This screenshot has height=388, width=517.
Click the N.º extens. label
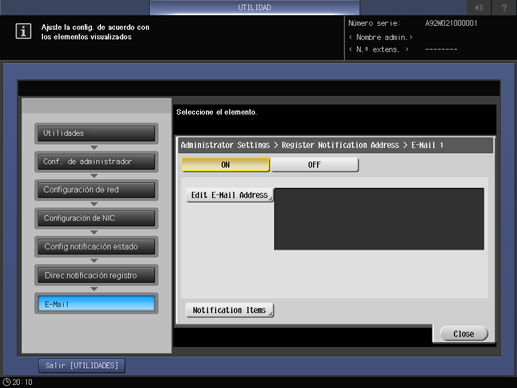[x=379, y=49]
